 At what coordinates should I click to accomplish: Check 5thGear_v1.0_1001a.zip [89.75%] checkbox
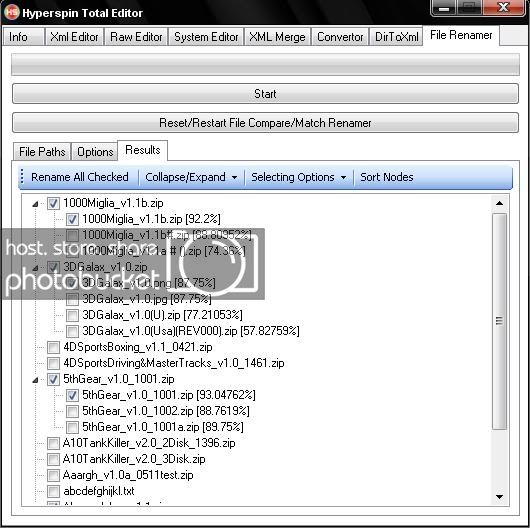point(72,427)
